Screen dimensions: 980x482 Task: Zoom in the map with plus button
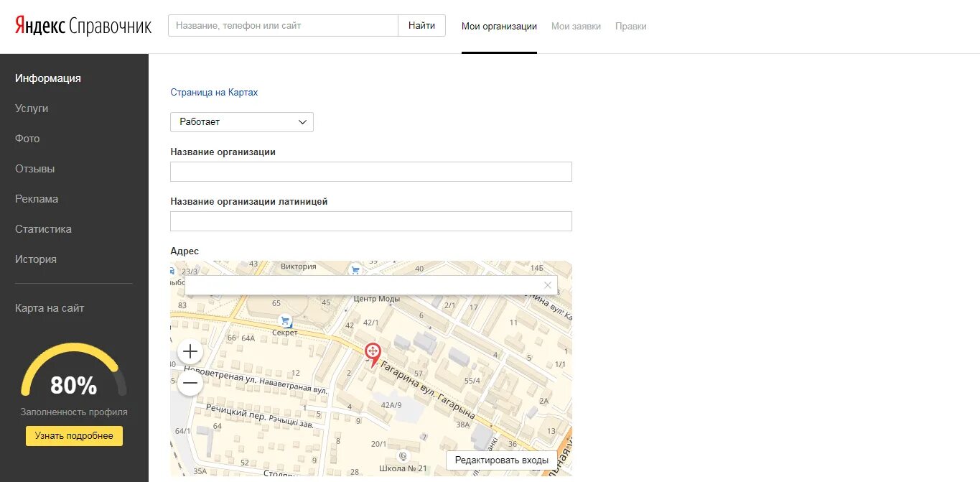[x=190, y=351]
